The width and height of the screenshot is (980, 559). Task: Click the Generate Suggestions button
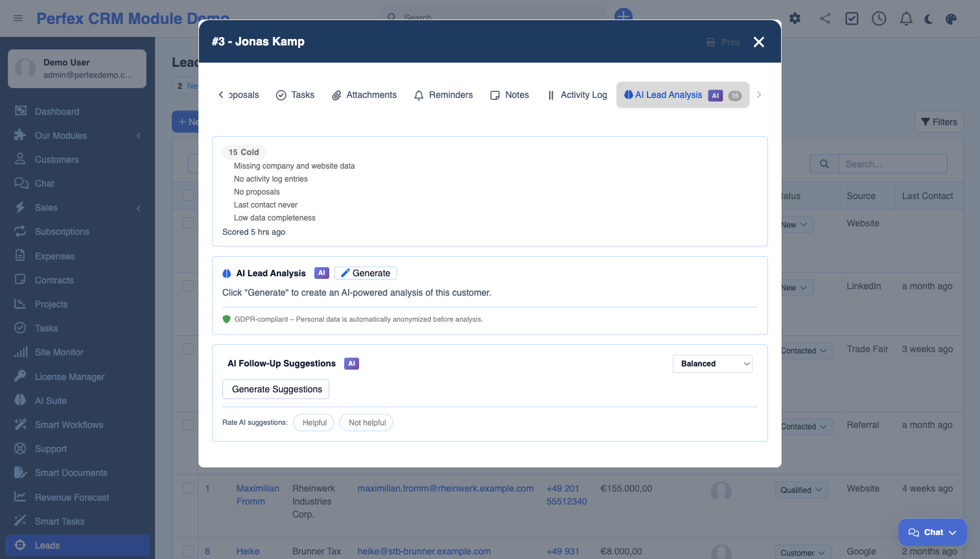(276, 389)
